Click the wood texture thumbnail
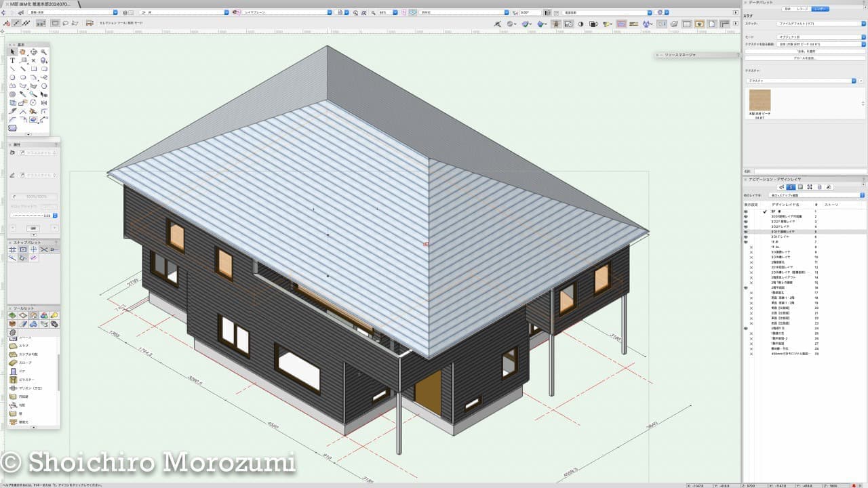The height and width of the screenshot is (488, 868). coord(759,101)
